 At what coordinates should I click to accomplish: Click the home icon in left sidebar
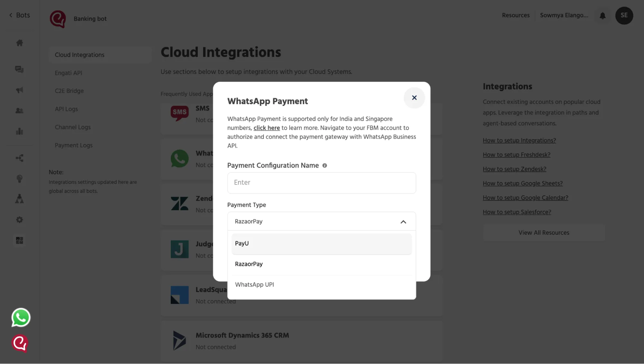point(20,43)
